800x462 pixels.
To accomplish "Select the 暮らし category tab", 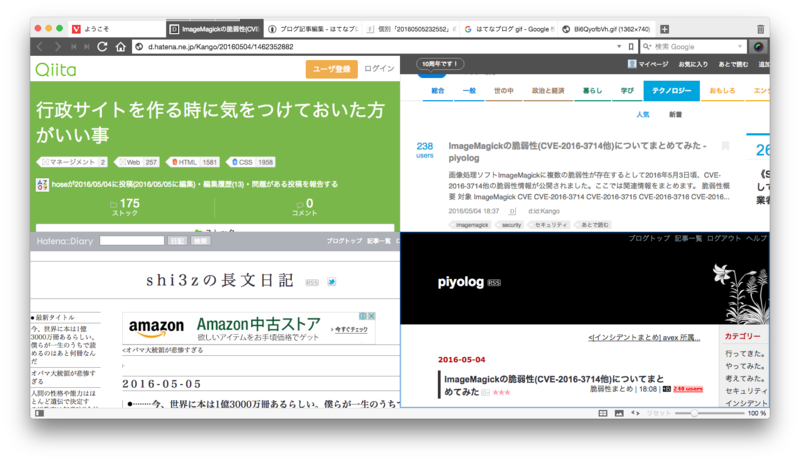I will 592,91.
